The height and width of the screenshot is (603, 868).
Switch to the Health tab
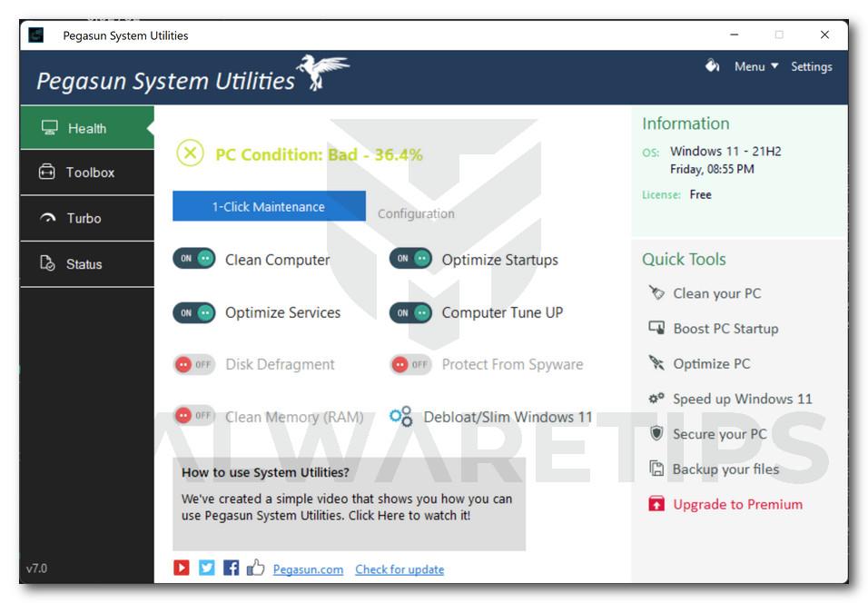pos(87,128)
